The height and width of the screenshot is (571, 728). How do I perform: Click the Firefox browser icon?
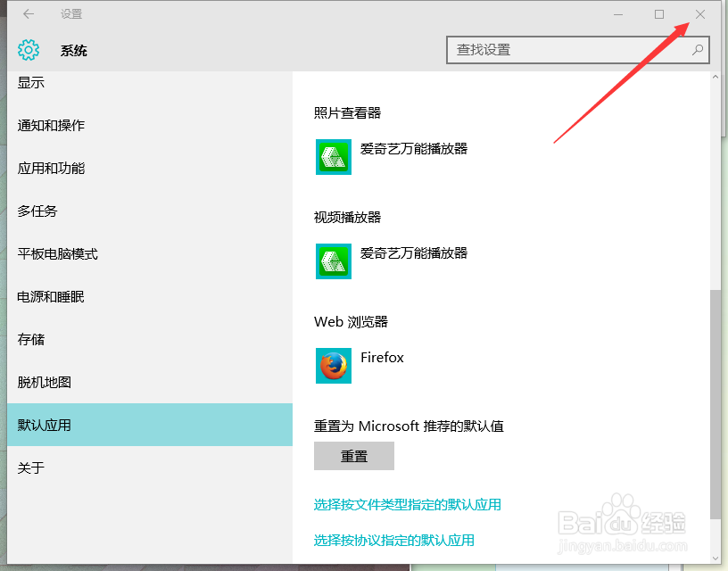(x=333, y=366)
